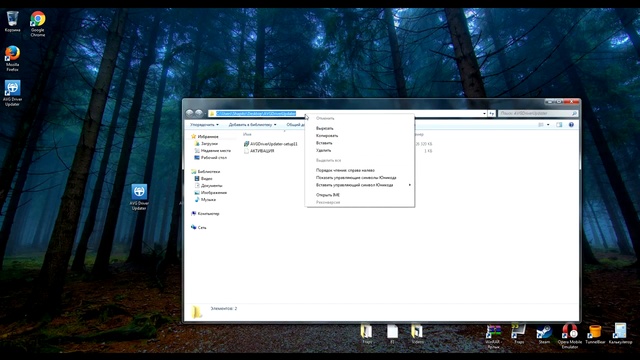
Task: Open the recent pages dropdown beside Forward arrow
Action: tap(205, 113)
